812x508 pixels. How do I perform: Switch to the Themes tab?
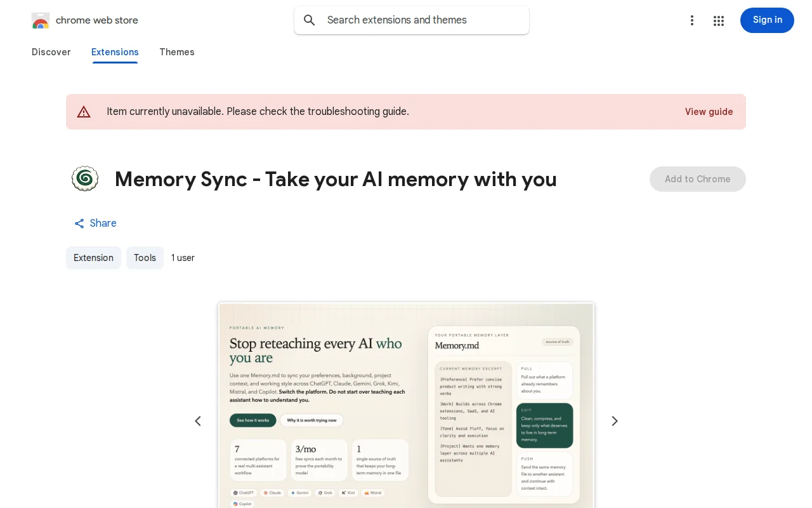(177, 52)
